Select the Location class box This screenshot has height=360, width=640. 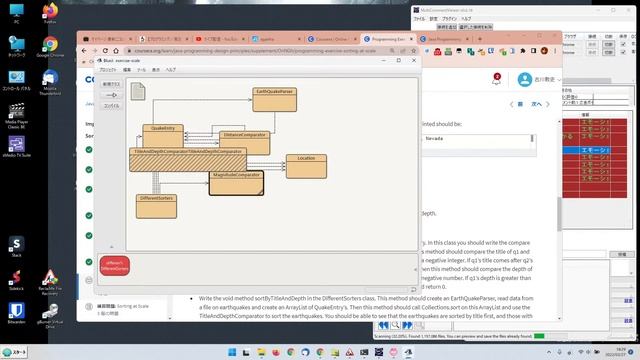coord(306,166)
